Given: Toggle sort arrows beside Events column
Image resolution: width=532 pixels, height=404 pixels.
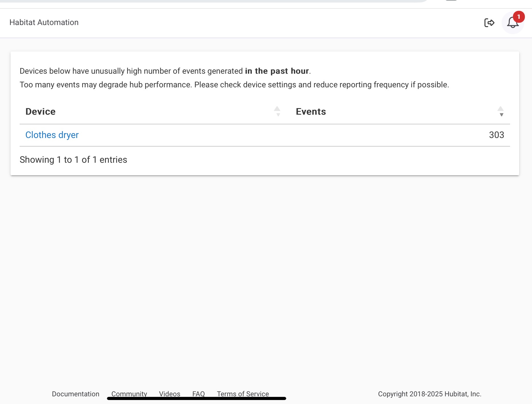Looking at the screenshot, I should (501, 111).
